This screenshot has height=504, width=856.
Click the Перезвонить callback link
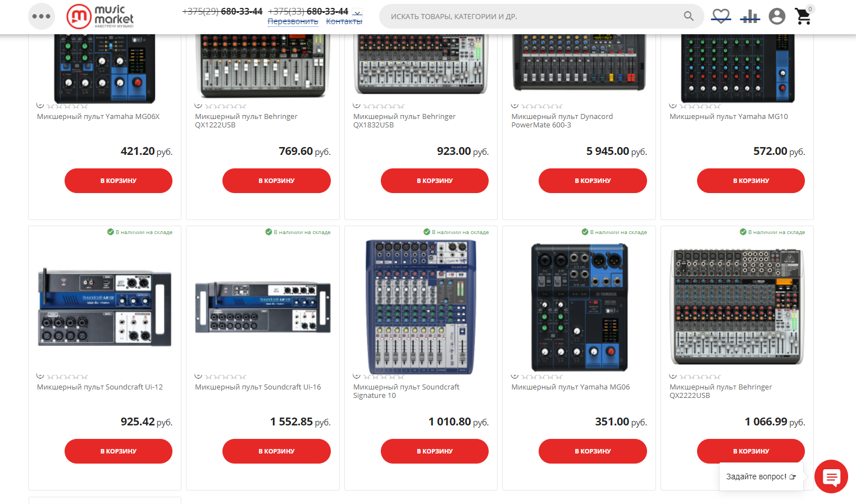click(x=293, y=21)
